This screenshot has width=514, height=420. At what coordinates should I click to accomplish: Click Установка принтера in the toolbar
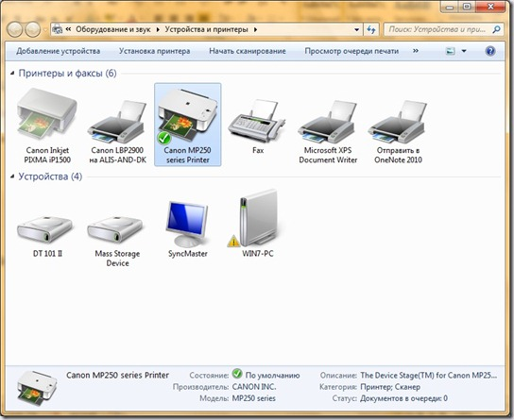154,51
